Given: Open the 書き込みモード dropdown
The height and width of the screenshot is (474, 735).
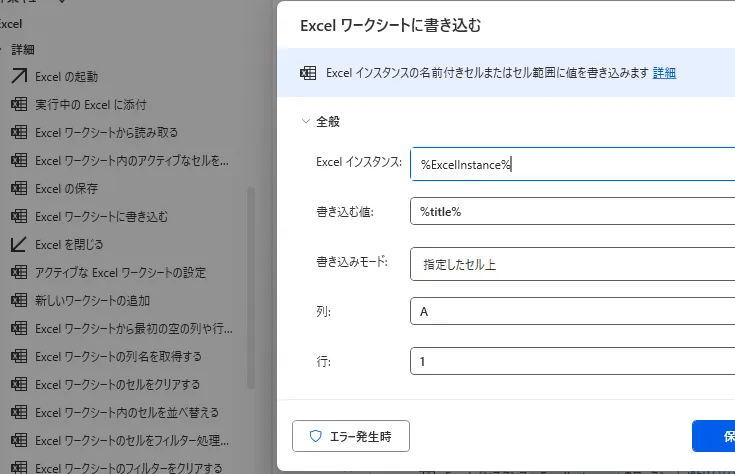Looking at the screenshot, I should coord(572,264).
